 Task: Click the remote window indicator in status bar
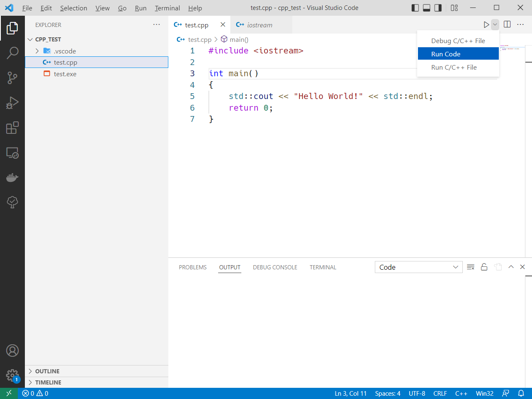pos(9,394)
